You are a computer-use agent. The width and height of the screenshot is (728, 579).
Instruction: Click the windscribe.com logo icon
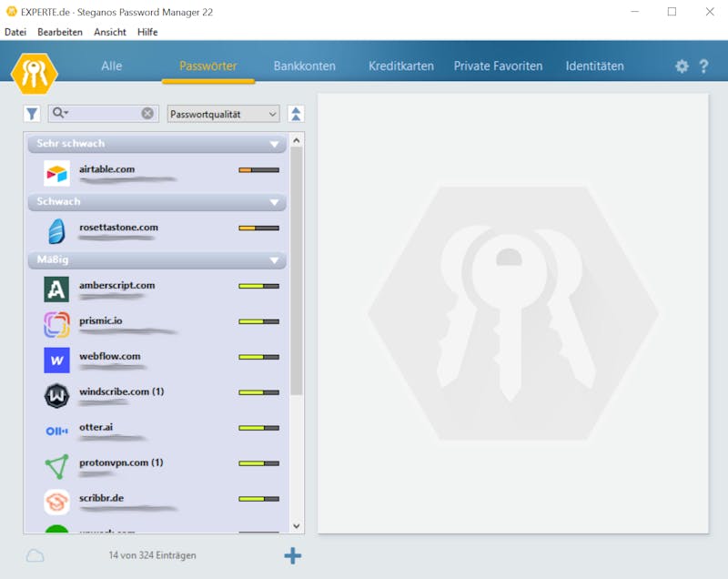(x=56, y=396)
